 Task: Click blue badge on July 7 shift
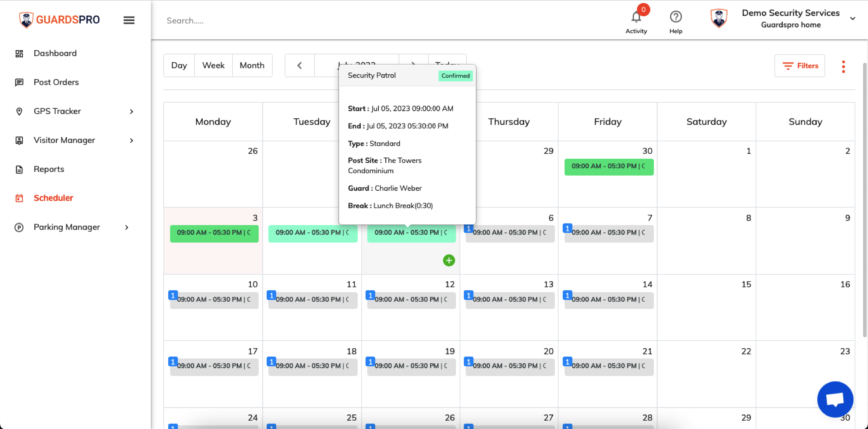tap(567, 229)
